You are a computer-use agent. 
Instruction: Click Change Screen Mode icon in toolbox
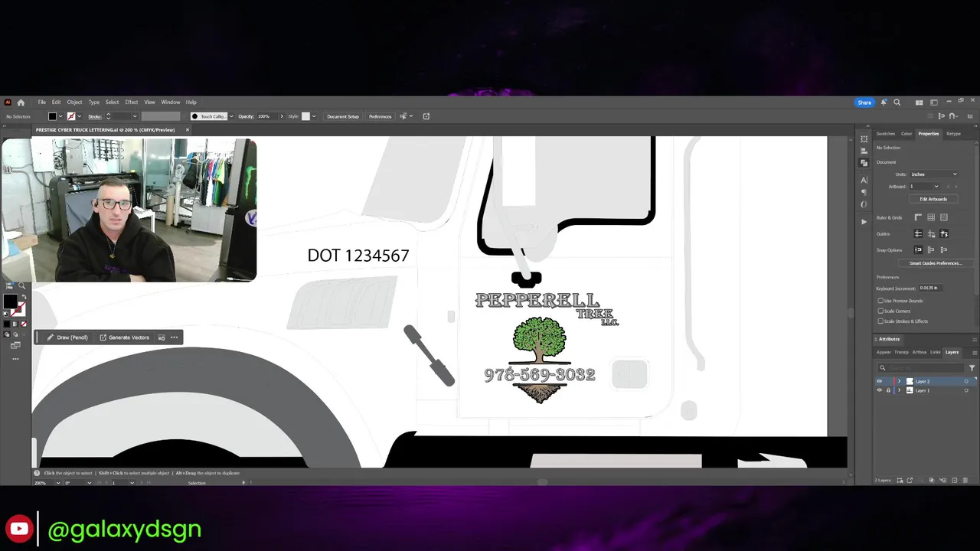[15, 345]
